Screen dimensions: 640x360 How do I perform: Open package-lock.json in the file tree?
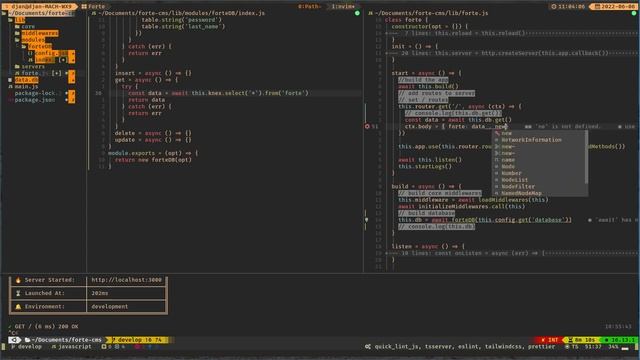click(x=38, y=93)
